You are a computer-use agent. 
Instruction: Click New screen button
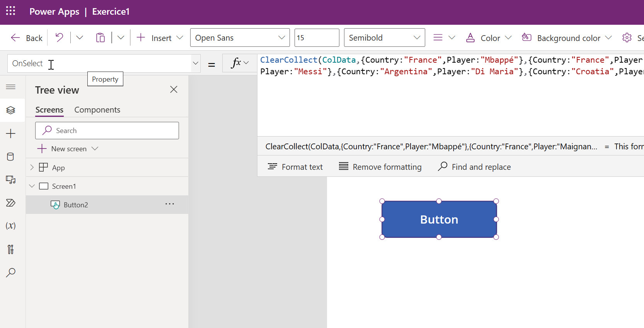pos(68,149)
